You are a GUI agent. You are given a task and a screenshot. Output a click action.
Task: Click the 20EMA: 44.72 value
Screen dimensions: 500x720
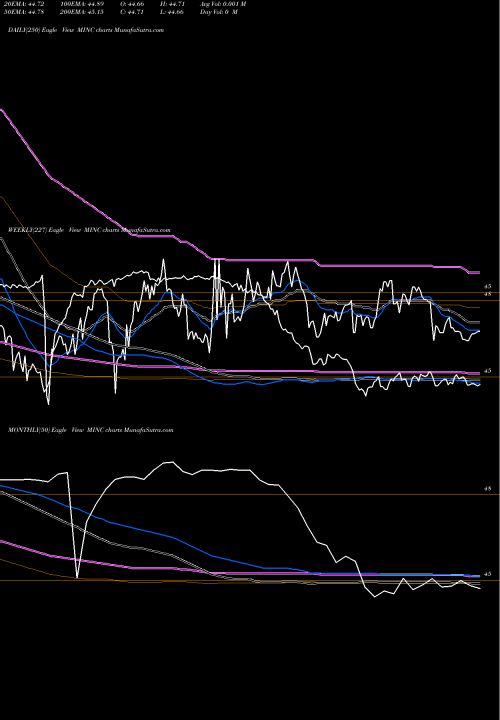[24, 4]
